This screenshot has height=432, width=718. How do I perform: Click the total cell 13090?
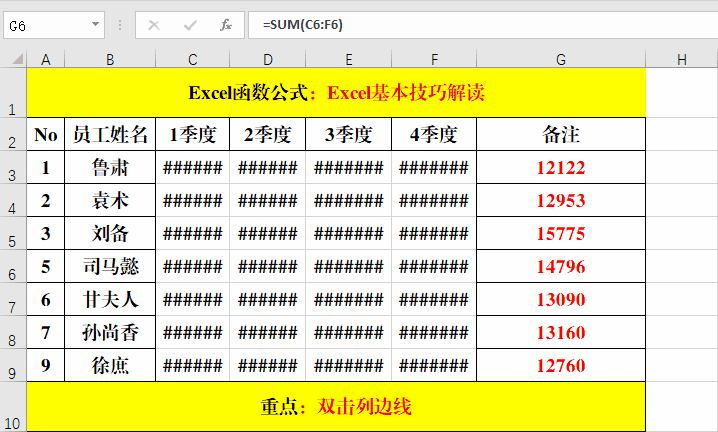(561, 299)
